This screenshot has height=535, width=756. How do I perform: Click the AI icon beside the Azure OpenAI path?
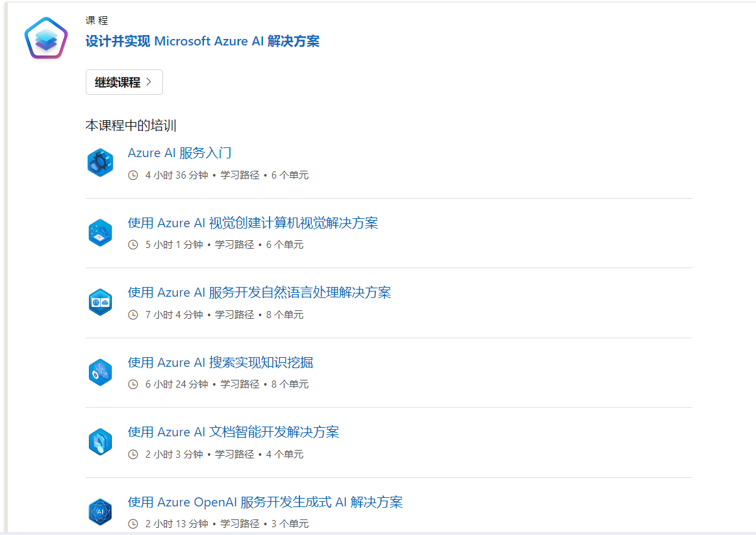100,512
